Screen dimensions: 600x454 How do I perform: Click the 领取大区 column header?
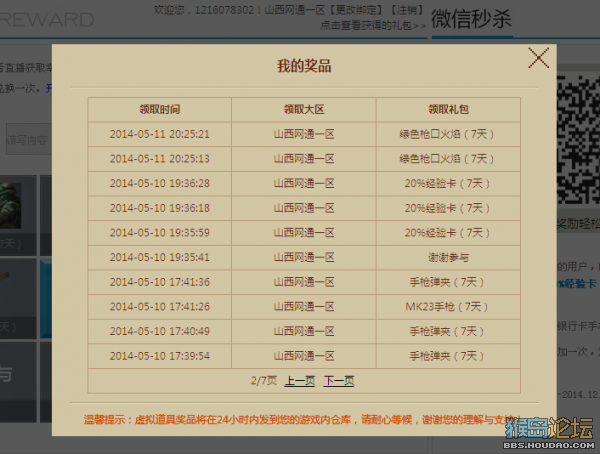[x=304, y=109]
